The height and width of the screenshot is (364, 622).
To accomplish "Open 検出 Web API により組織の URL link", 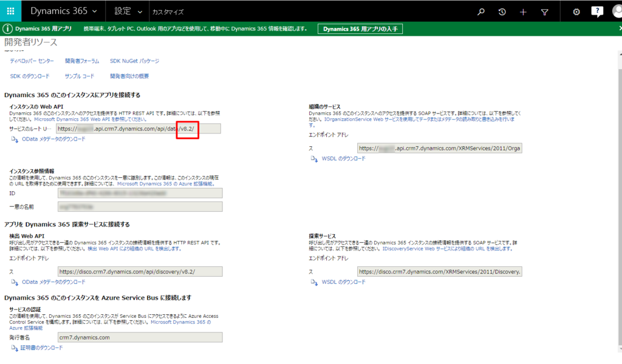I will (x=134, y=249).
